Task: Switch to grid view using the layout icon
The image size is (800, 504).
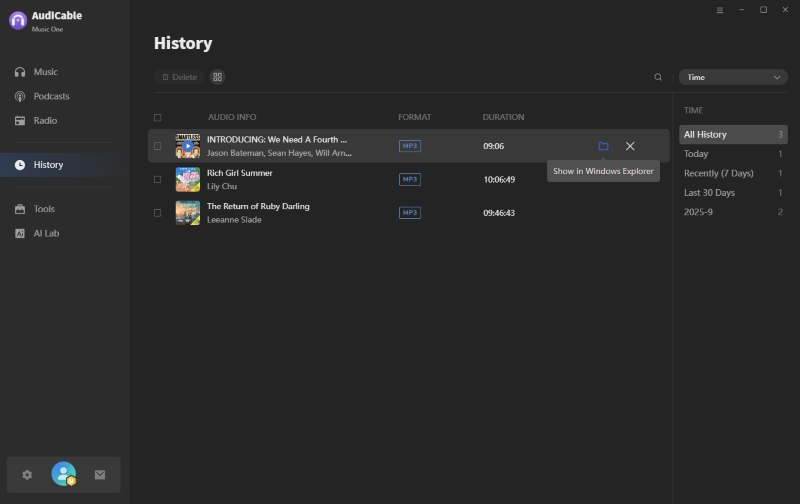Action: (x=217, y=77)
